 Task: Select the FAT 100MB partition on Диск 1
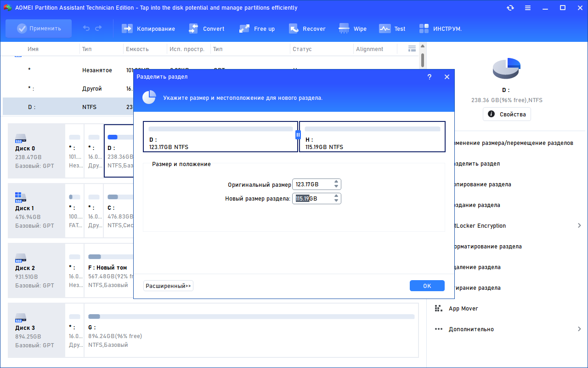tap(74, 210)
